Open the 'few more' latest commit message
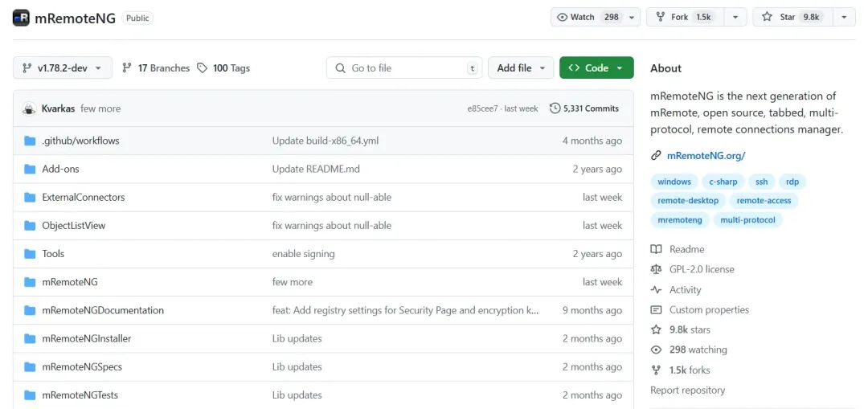Screen dimensions: 868x409 click(x=100, y=108)
